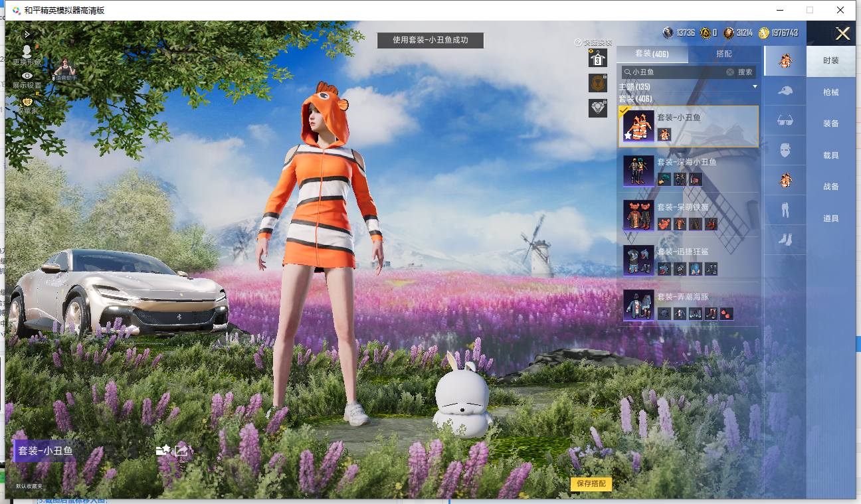Select the shoes category icon

pyautogui.click(x=785, y=239)
